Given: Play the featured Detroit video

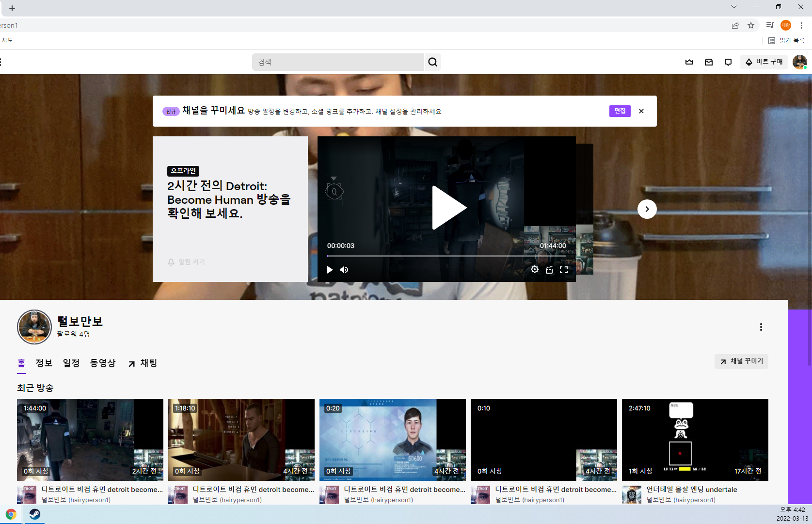Looking at the screenshot, I should 449,208.
